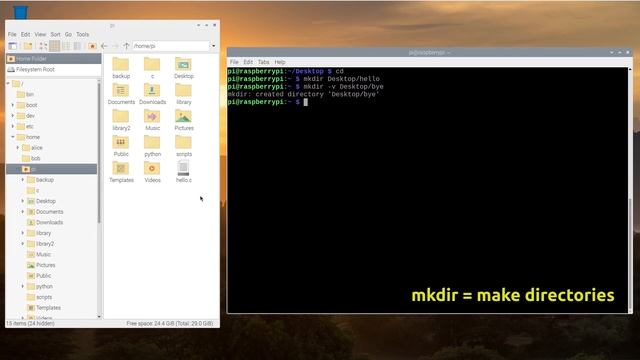Open the file manager File menu
The image size is (640, 360).
click(x=12, y=34)
